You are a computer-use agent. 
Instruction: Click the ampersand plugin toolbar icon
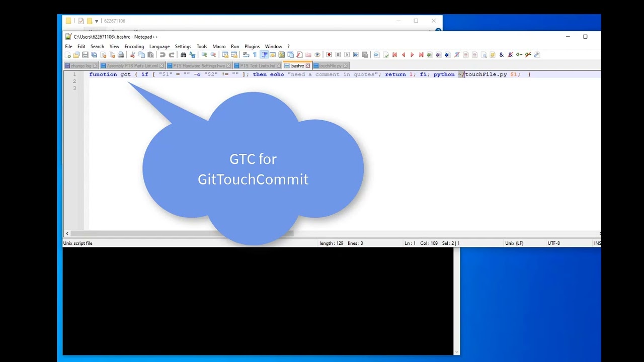[502, 55]
